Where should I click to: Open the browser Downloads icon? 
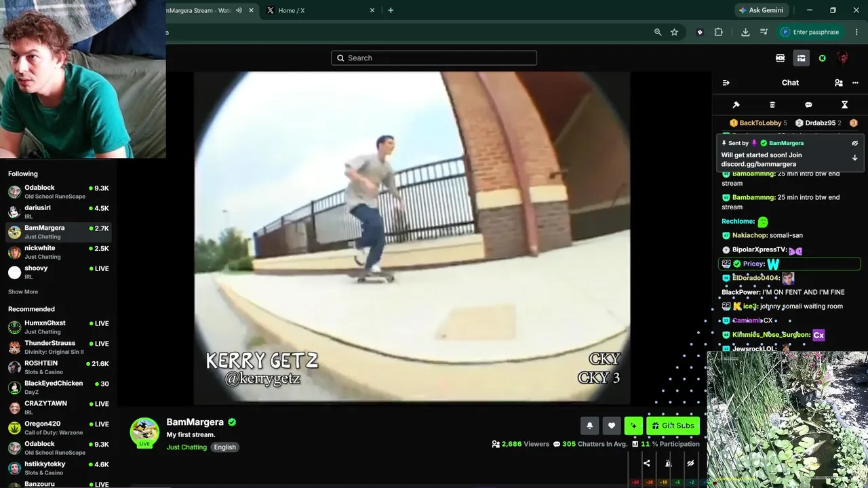(745, 32)
